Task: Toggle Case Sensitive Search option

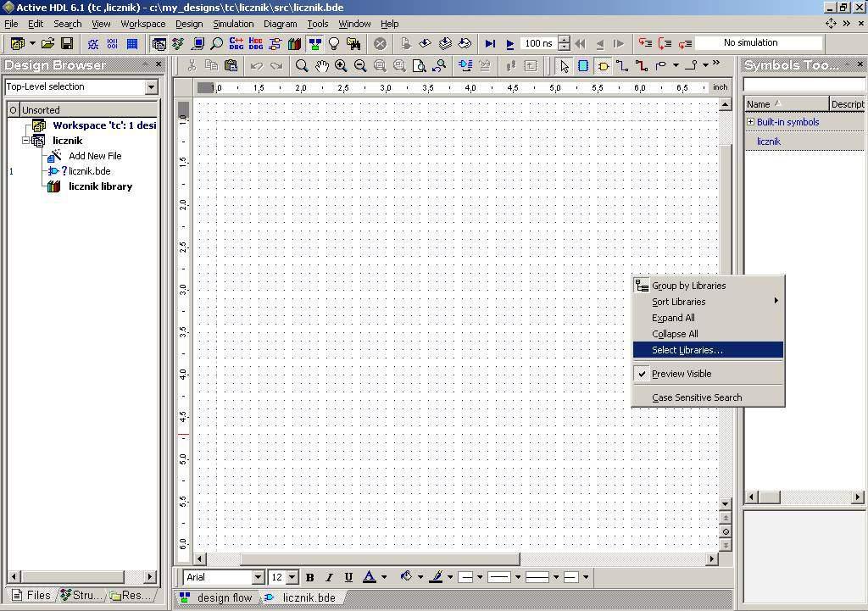Action: coord(708,397)
